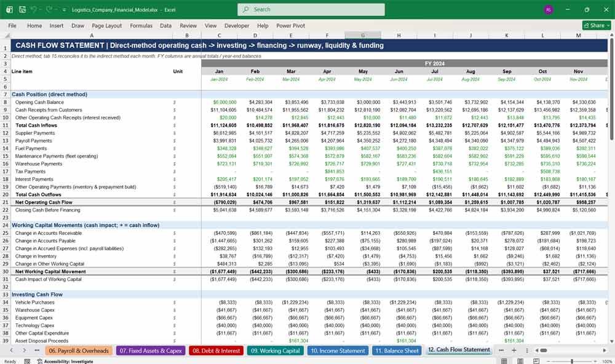Open the Home ribbon tab
Screen dimensions: 615x364
[34, 25]
